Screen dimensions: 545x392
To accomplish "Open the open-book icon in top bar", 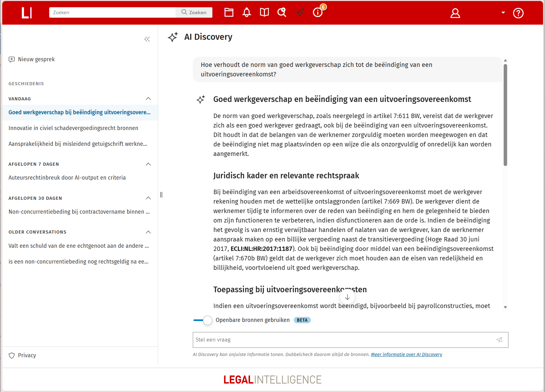I will [264, 13].
